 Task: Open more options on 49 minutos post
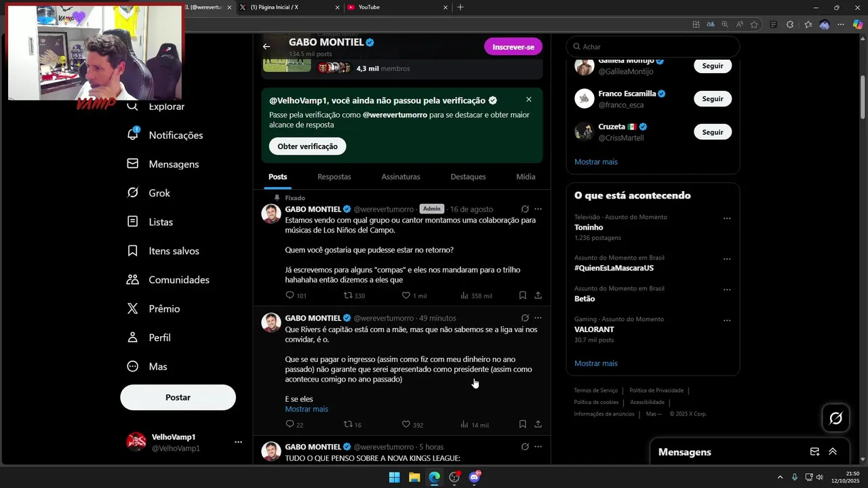pyautogui.click(x=538, y=318)
